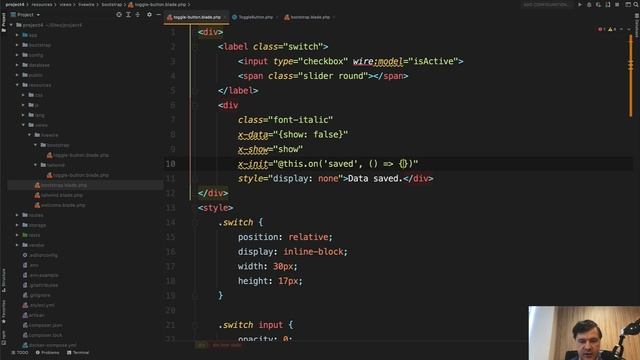Click the Expand All icon in Project panel
Viewport: 640px width, 360px height.
(x=128, y=15)
